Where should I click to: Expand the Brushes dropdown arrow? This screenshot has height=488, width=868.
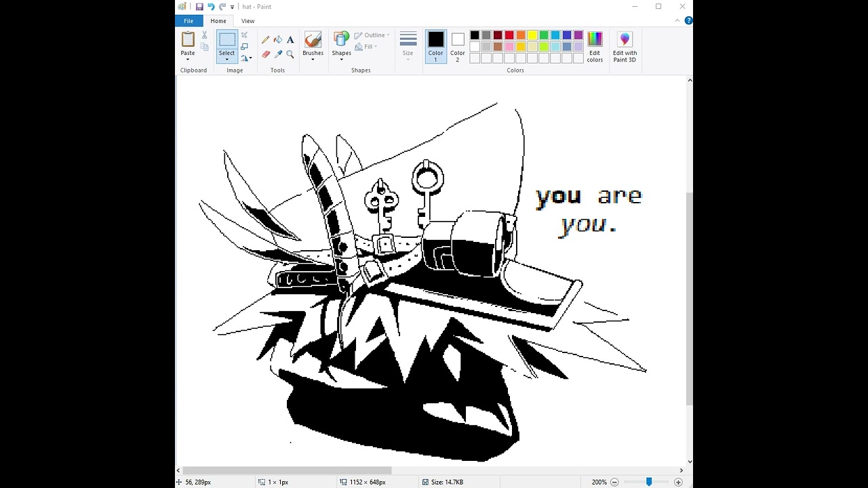(x=313, y=59)
